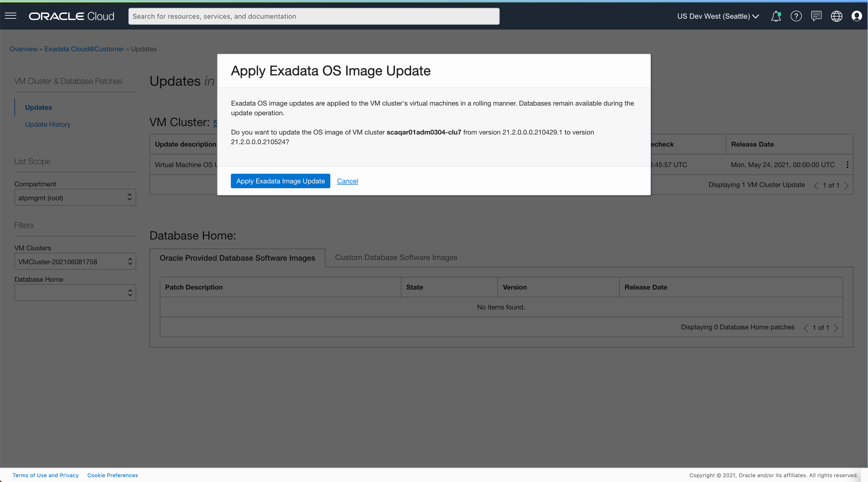The height and width of the screenshot is (482, 868).
Task: Expand the US Dev West (Seattle) region selector
Action: 718,16
